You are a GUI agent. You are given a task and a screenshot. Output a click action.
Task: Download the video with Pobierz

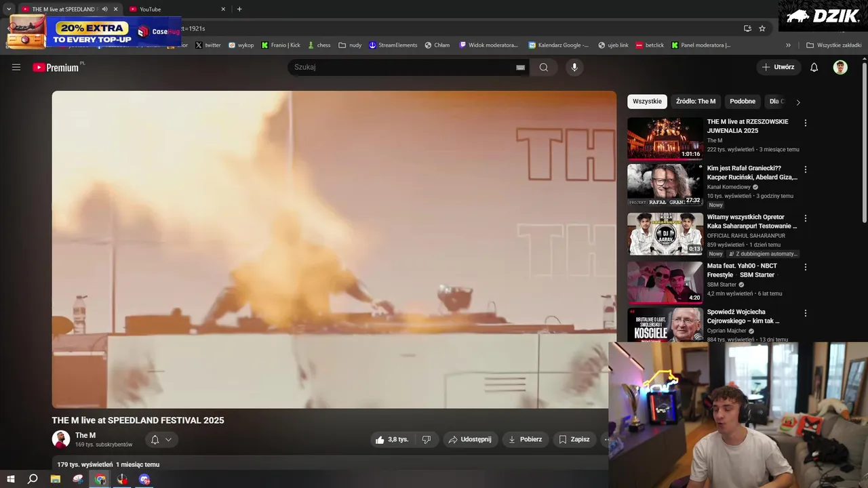point(525,439)
